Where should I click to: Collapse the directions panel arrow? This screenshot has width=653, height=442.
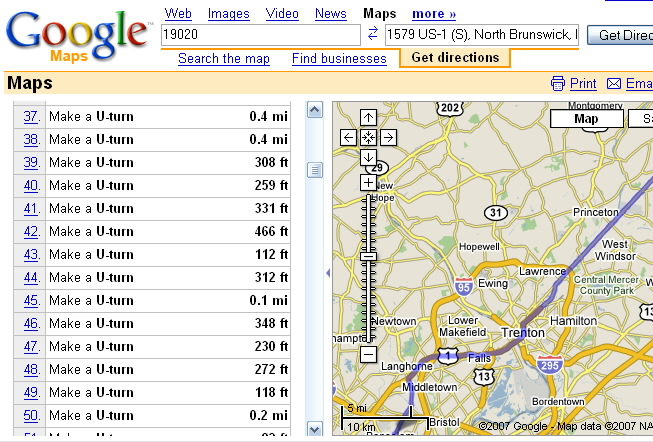point(328,273)
